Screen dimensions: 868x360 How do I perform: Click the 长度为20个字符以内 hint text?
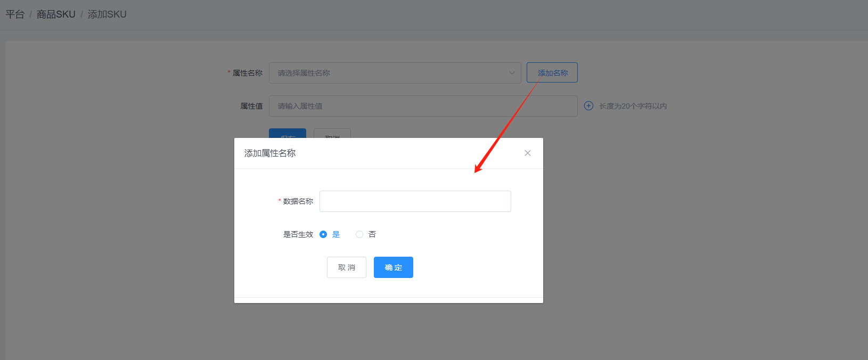pos(633,106)
